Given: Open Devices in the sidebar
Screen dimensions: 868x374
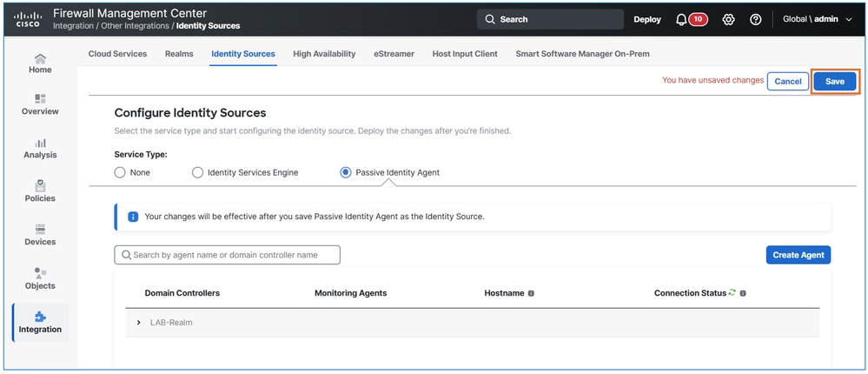Looking at the screenshot, I should pos(40,236).
